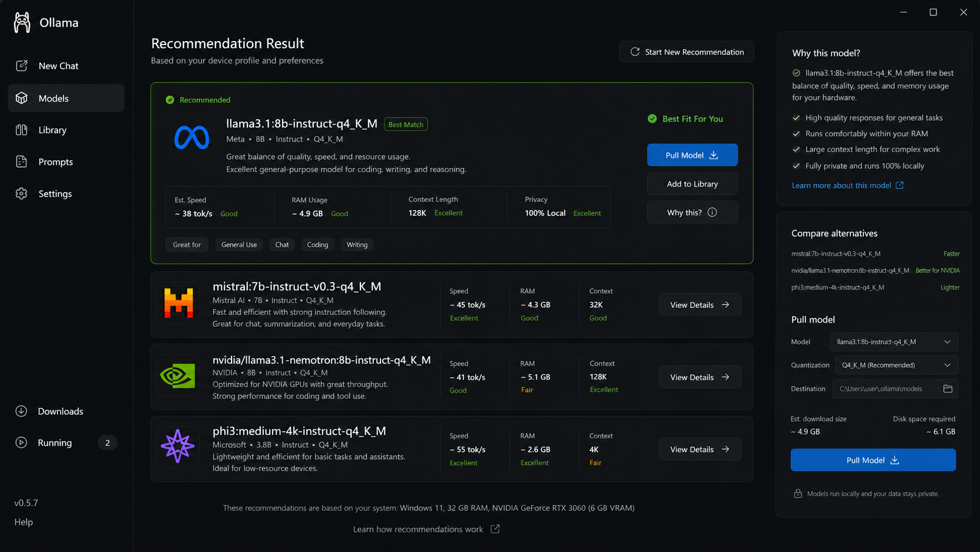Click the phi3:medium-4k-instruct-q4_K_M title

click(x=300, y=431)
